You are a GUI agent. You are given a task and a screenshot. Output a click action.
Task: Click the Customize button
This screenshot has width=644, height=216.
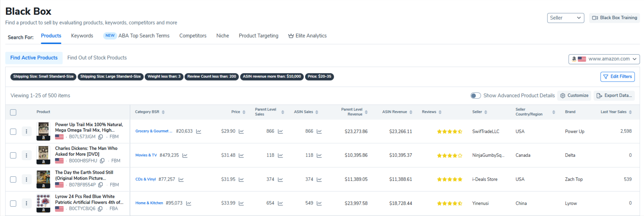coord(574,96)
